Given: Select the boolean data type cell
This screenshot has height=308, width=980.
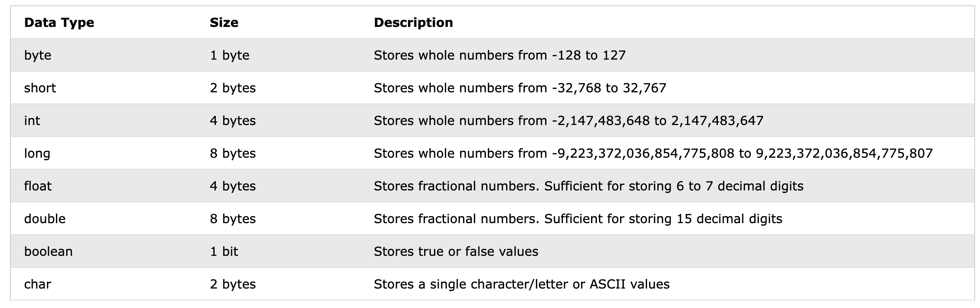Looking at the screenshot, I should [48, 251].
